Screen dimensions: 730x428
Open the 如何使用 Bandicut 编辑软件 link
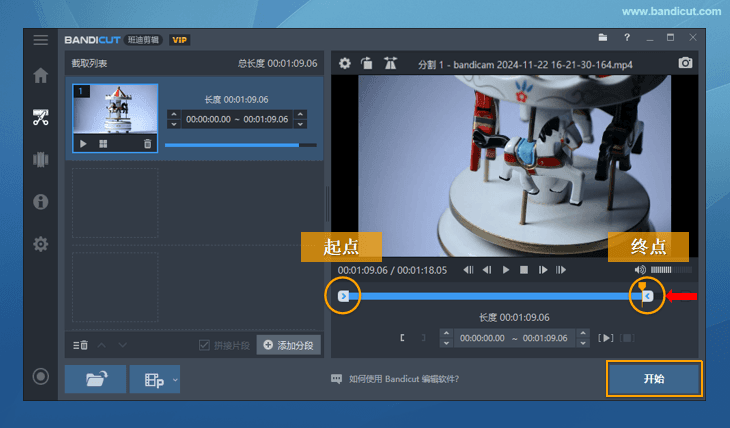click(404, 379)
